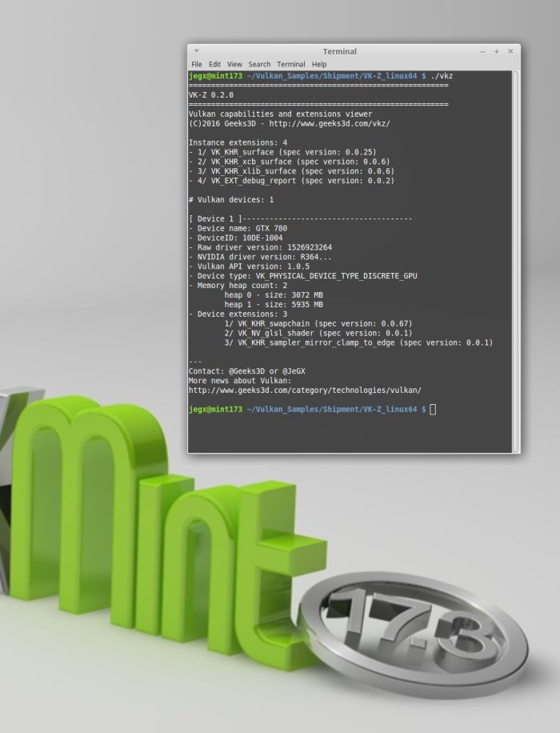560x733 pixels.
Task: Open the File menu in Terminal
Action: click(197, 64)
